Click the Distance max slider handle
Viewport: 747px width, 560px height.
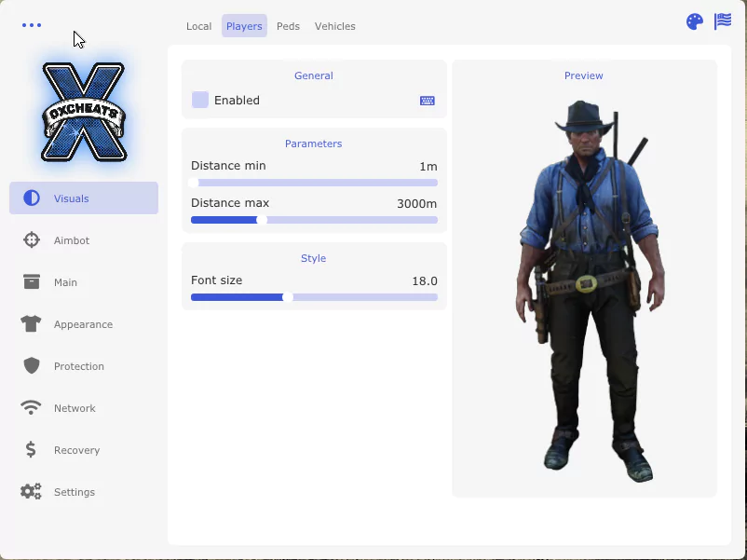262,220
